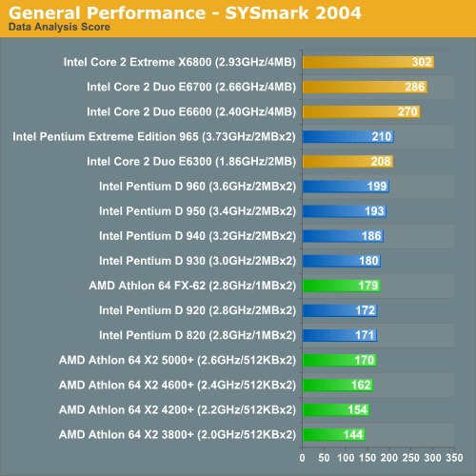The width and height of the screenshot is (476, 476).
Task: Click the green bar showing 144
Action: coord(334,435)
